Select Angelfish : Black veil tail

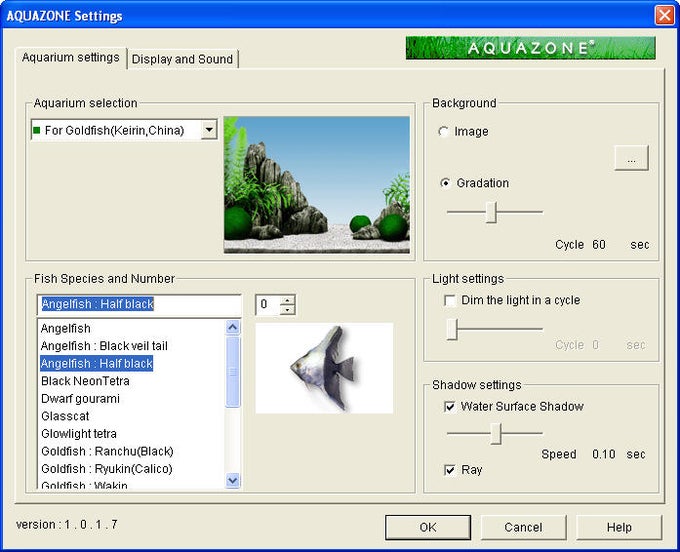tap(104, 346)
